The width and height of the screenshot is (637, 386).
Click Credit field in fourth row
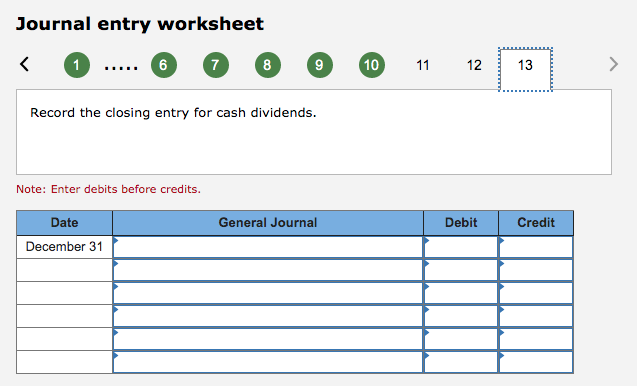pos(536,316)
